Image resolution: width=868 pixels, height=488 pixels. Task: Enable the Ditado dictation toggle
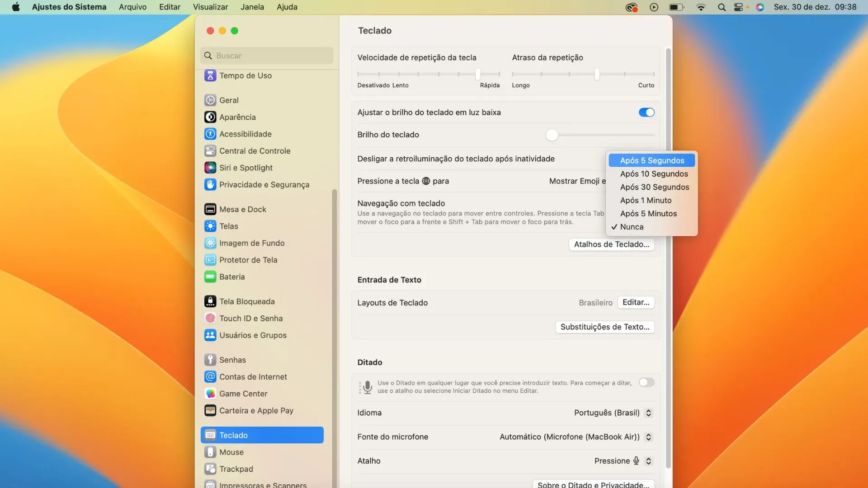[x=646, y=382]
